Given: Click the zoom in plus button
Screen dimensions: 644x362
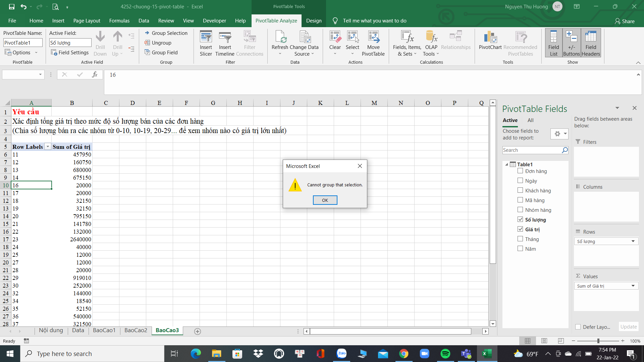Looking at the screenshot, I should coord(623,341).
